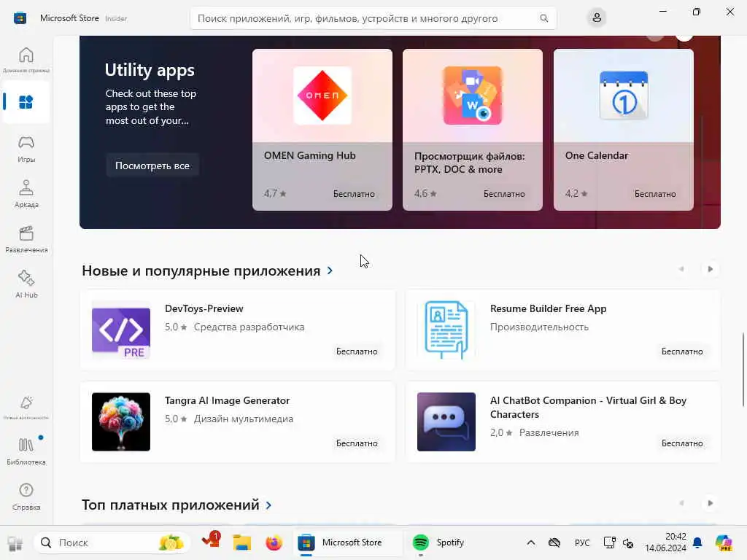This screenshot has height=560, width=747.
Task: Click the Microsoft Store logo in title bar
Action: click(20, 18)
